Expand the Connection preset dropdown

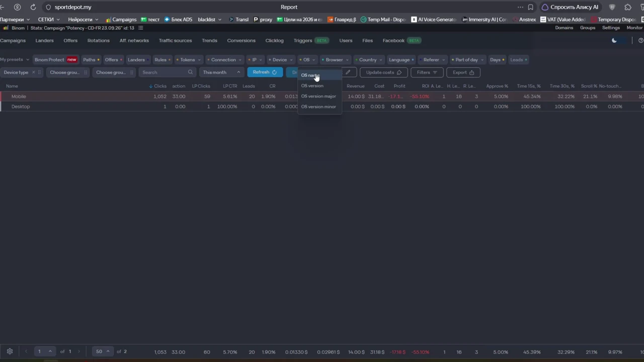click(225, 60)
